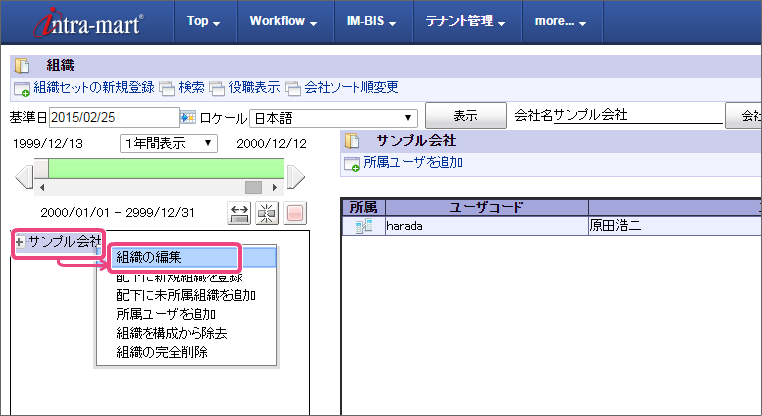
Task: Open the Workflow menu
Action: (x=283, y=22)
